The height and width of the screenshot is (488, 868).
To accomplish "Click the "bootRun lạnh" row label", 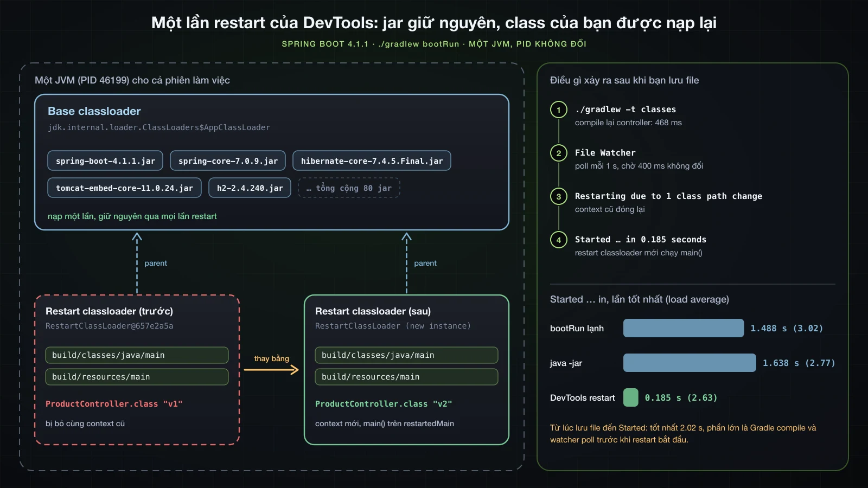I will 577,329.
